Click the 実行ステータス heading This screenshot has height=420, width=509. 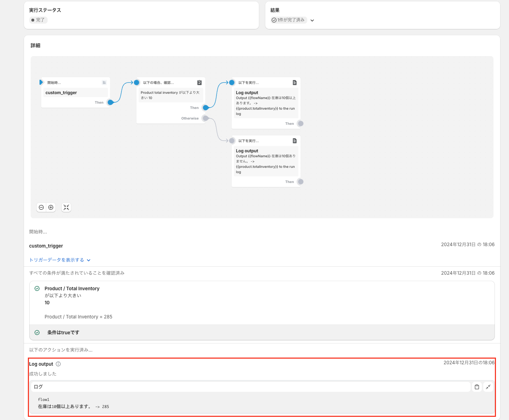(45, 10)
